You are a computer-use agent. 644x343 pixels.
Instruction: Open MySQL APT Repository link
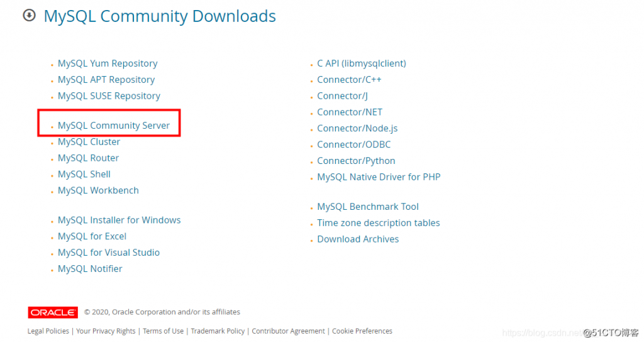[106, 80]
